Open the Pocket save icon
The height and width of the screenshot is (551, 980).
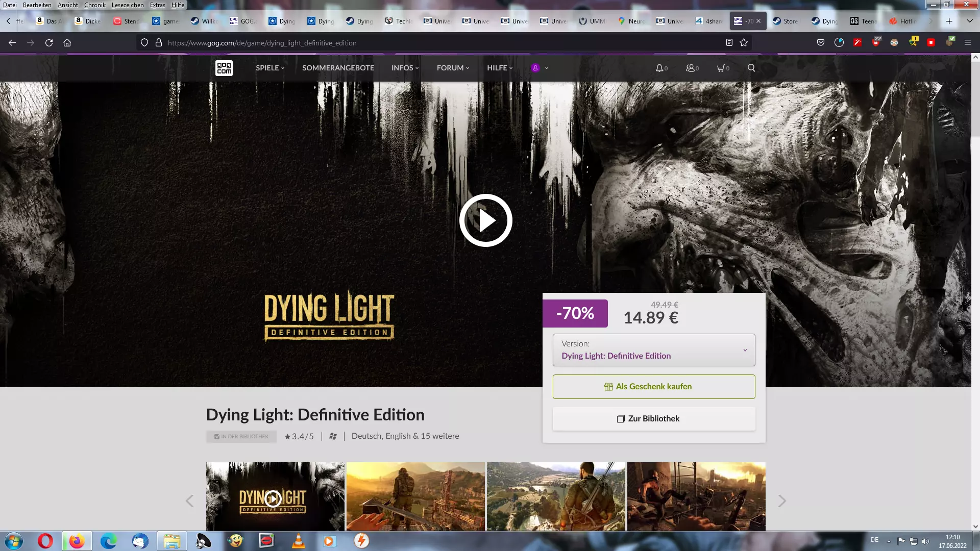tap(821, 43)
